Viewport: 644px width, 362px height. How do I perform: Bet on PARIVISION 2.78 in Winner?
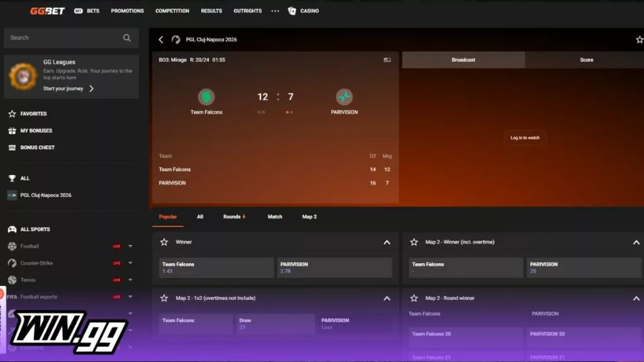click(x=335, y=268)
